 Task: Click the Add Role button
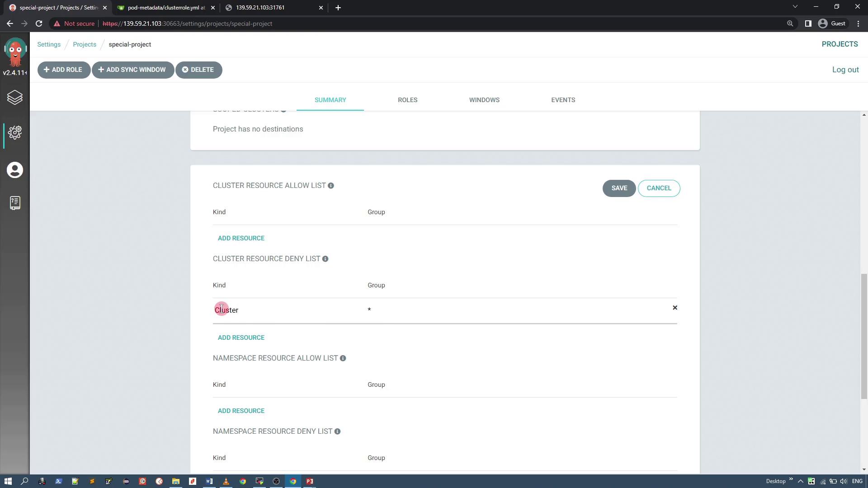click(x=63, y=70)
